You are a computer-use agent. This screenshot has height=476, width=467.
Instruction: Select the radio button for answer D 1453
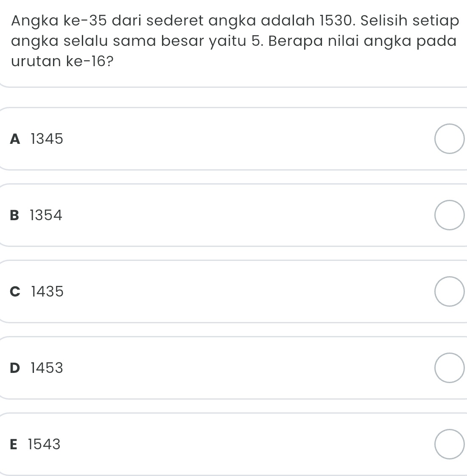(x=449, y=368)
